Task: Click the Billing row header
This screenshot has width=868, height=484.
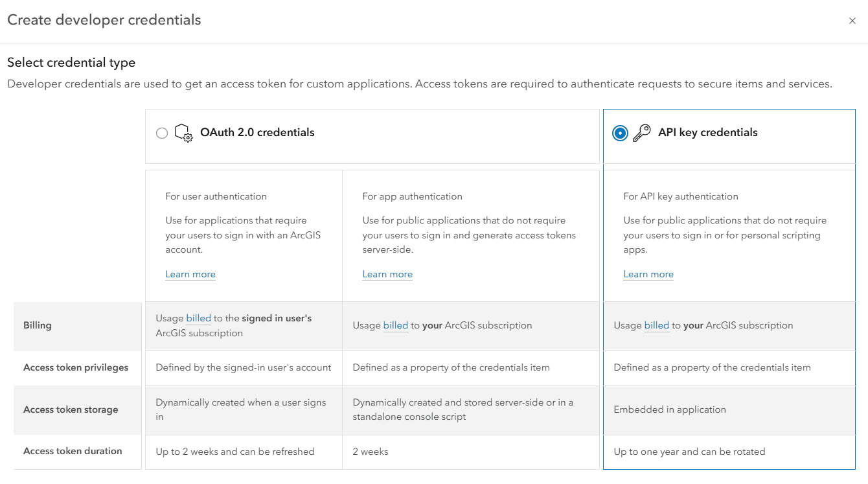Action: pos(37,325)
